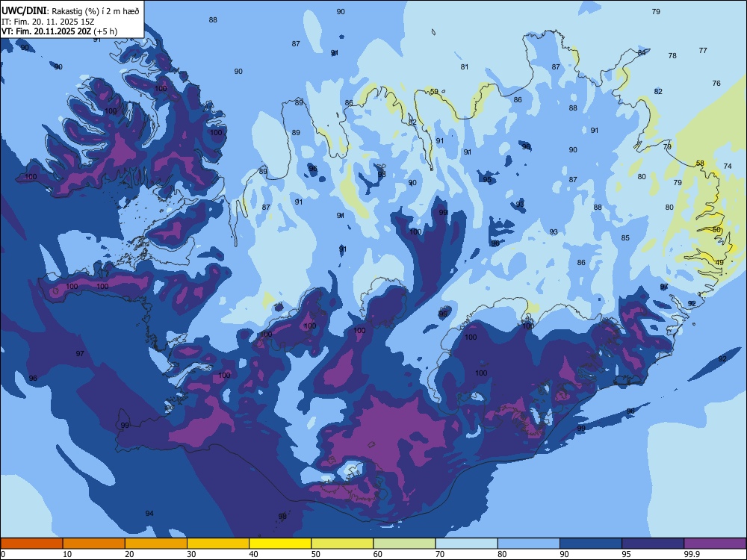Click the '74' humidity value off the east coast
The height and width of the screenshot is (560, 747).
point(728,167)
